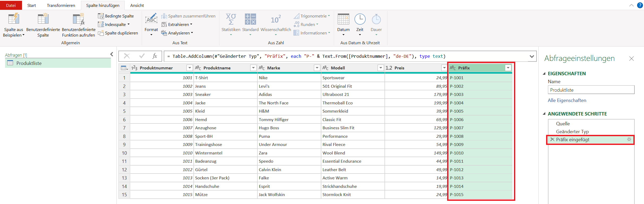
Task: Select cell 'Tommy Hilfiger'
Action: pos(289,119)
